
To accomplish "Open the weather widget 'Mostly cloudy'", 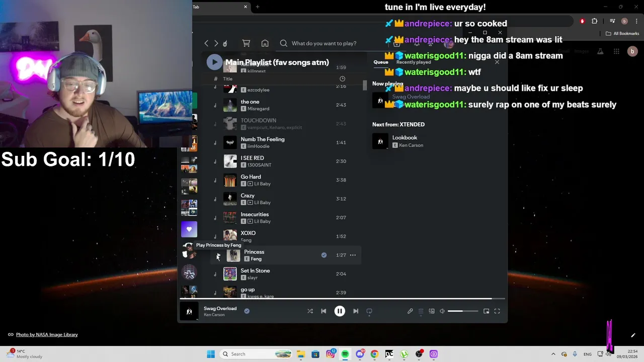I will point(24,354).
